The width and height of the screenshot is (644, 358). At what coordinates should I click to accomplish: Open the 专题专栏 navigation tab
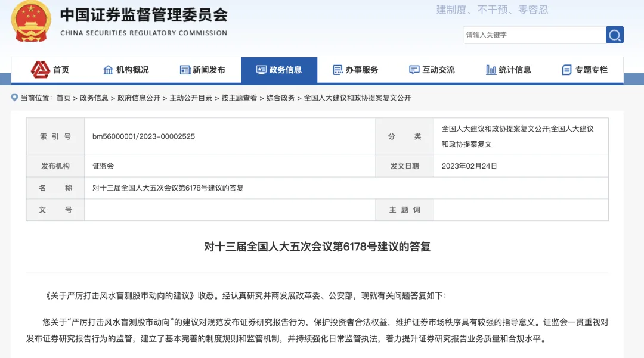click(585, 70)
